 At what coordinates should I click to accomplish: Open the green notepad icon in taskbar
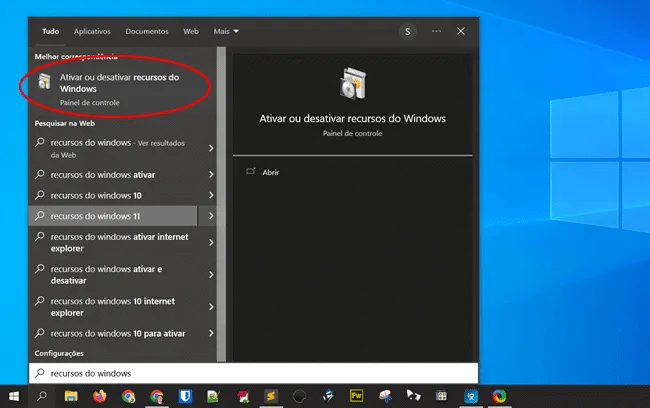[x=213, y=396]
